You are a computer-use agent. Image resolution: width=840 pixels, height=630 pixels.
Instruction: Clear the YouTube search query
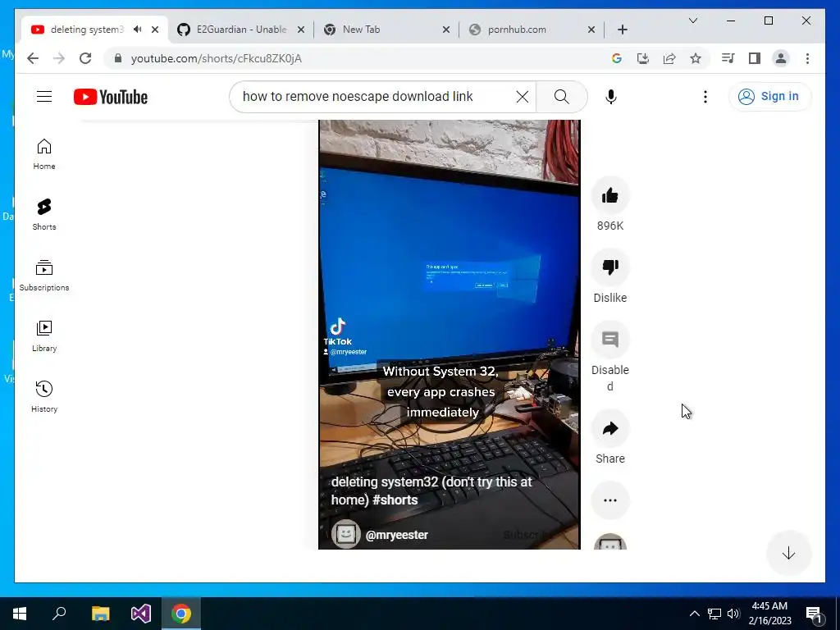tap(523, 97)
